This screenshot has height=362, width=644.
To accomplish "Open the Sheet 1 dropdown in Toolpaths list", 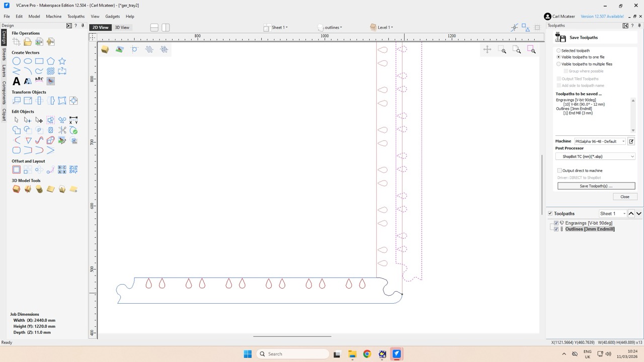I will [x=613, y=214].
